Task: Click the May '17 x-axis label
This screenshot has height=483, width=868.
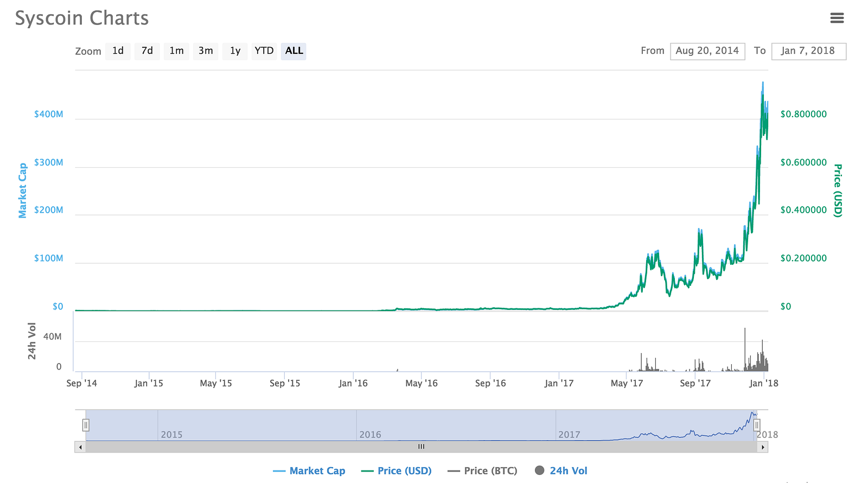Action: point(627,383)
